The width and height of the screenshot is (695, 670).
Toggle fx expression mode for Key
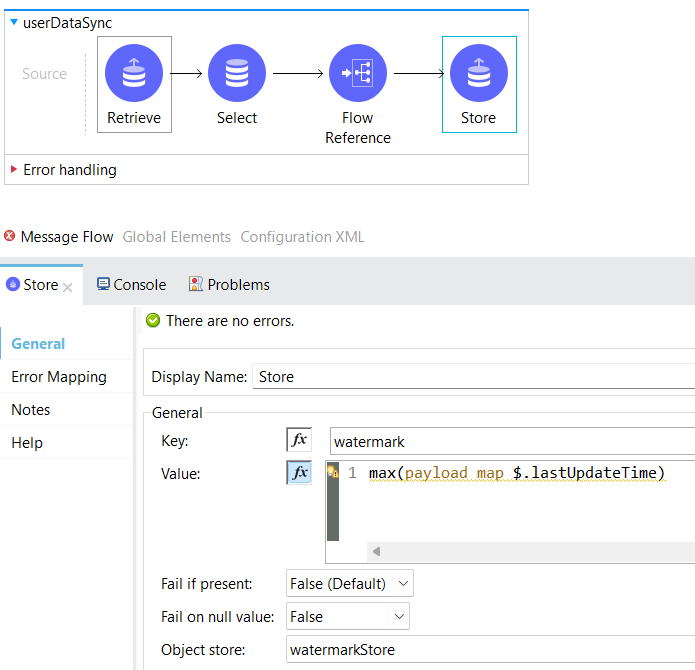[299, 440]
